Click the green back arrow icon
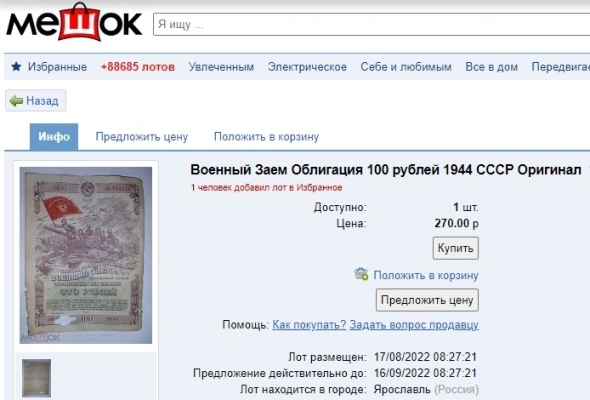 [16, 101]
